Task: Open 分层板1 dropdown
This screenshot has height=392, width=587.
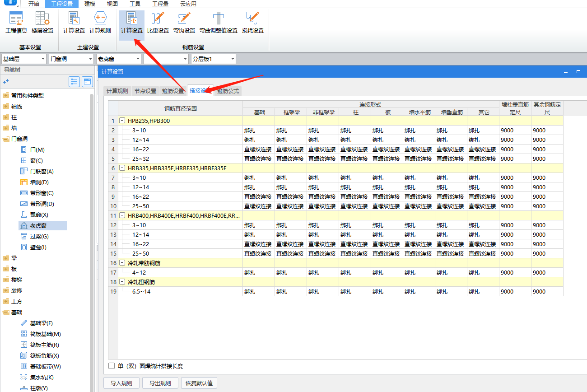Action: tap(214, 59)
